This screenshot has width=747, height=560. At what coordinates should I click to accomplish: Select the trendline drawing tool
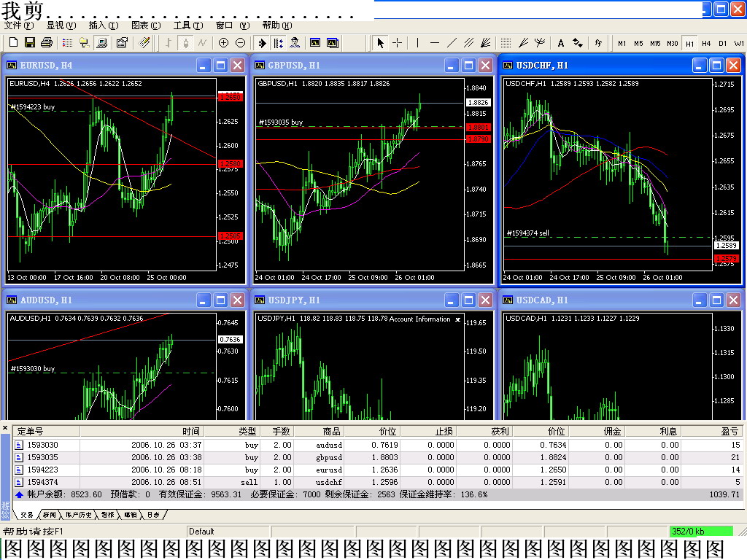click(452, 43)
